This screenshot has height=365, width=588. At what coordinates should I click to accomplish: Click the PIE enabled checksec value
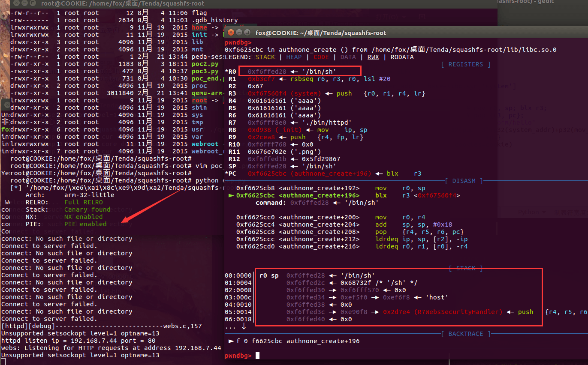tap(85, 224)
